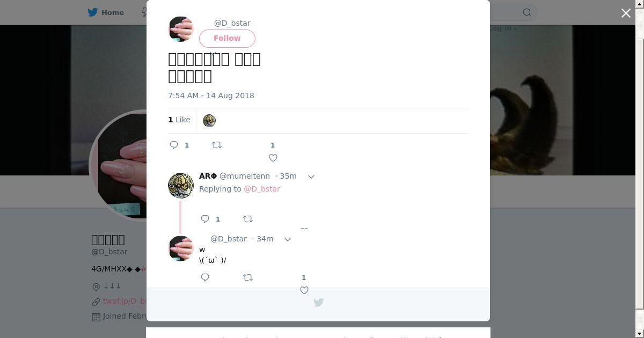Open ARΦ's profile avatar

pos(181,186)
